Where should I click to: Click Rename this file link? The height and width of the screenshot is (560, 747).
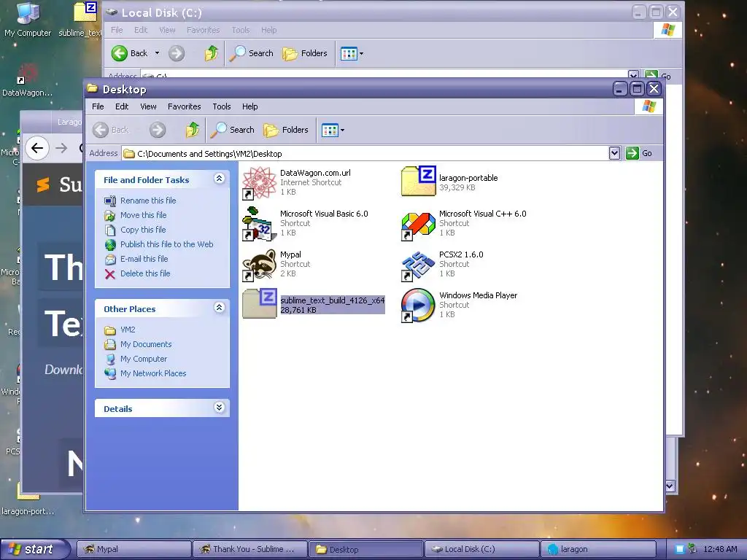tap(148, 201)
